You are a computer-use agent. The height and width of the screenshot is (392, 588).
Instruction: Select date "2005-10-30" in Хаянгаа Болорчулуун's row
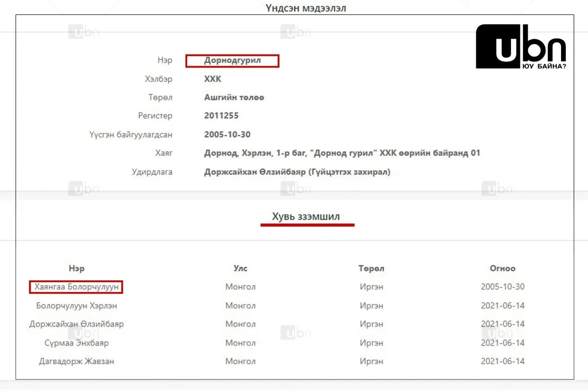(503, 287)
